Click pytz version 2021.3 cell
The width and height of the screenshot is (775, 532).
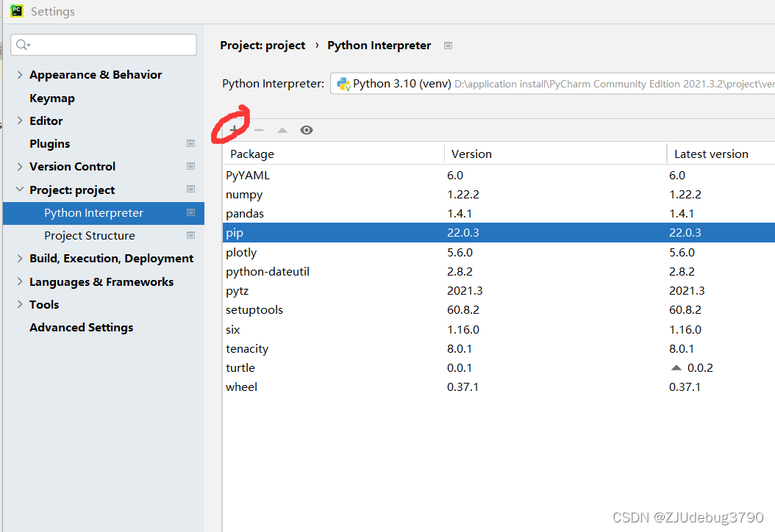pos(465,291)
